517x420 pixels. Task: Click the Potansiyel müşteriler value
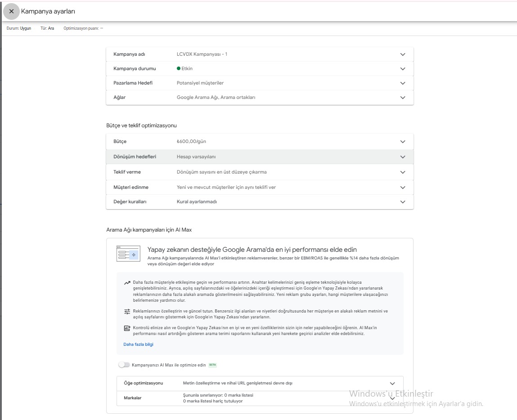pos(200,83)
